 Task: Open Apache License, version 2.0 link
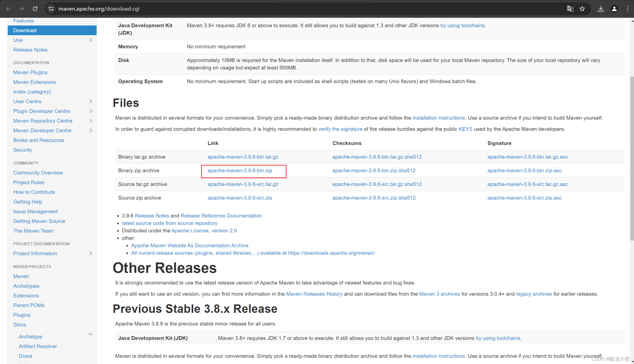(x=204, y=231)
